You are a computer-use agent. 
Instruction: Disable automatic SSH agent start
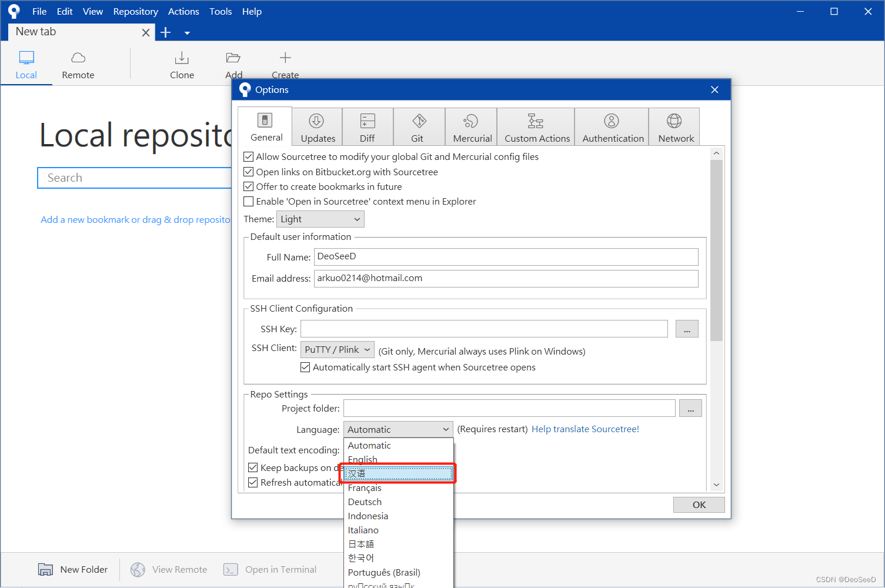point(305,367)
